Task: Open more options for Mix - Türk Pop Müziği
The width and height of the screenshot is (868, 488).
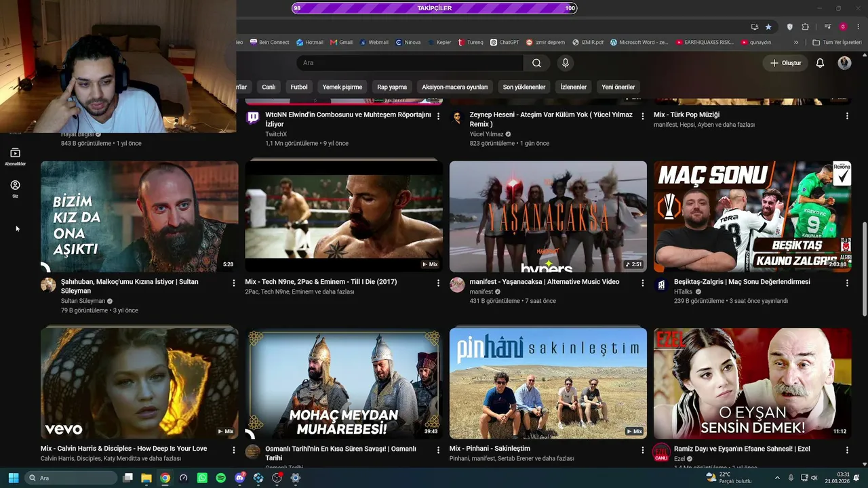Action: click(847, 116)
